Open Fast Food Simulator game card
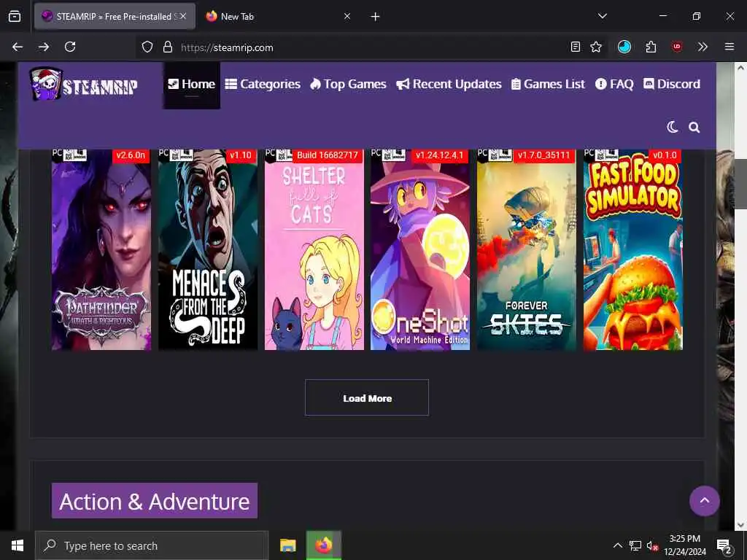Viewport: 747px width, 560px height. [633, 250]
